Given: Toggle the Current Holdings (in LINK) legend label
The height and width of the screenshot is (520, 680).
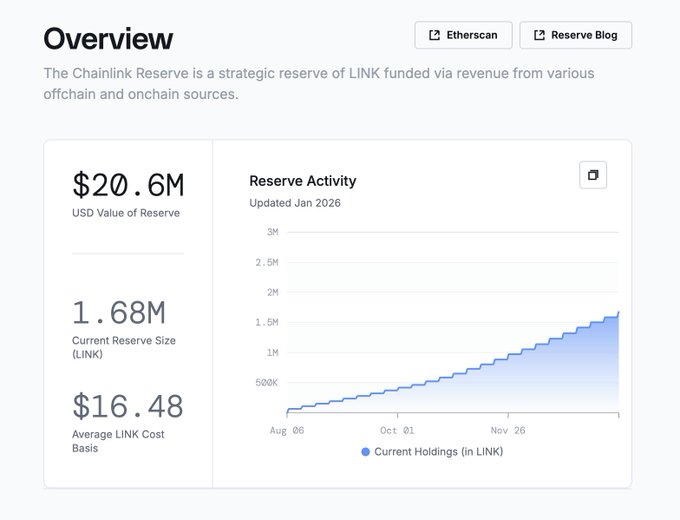Looking at the screenshot, I should coord(438,452).
